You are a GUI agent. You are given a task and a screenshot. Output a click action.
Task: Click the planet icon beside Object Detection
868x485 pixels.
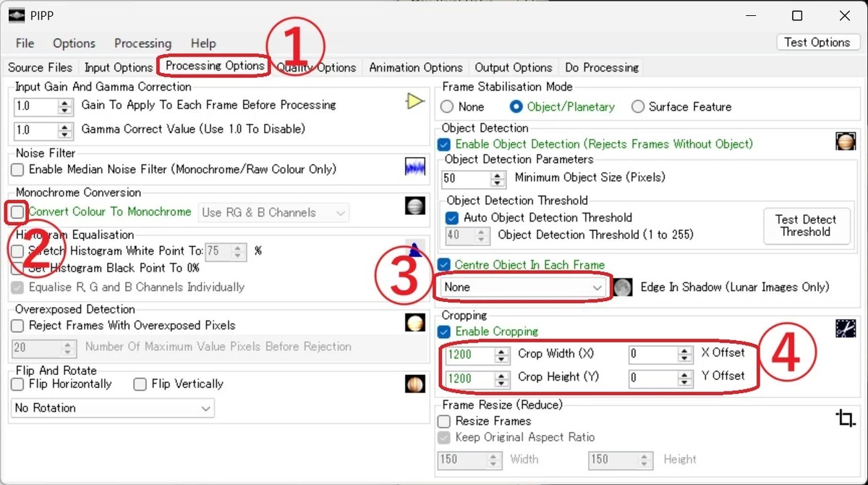(846, 141)
